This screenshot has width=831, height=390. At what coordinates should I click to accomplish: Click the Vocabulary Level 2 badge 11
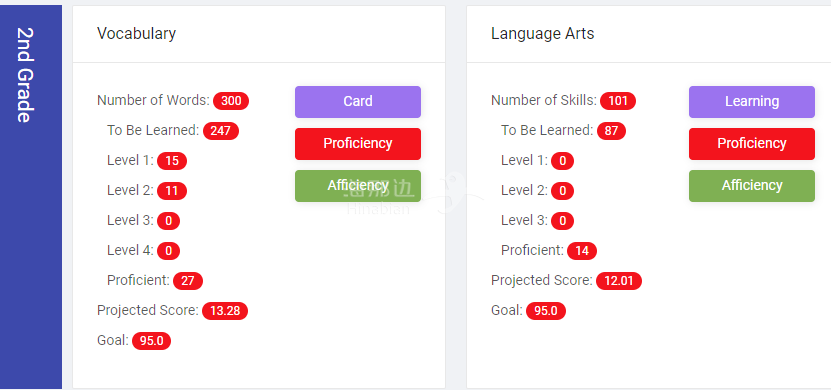tap(172, 191)
